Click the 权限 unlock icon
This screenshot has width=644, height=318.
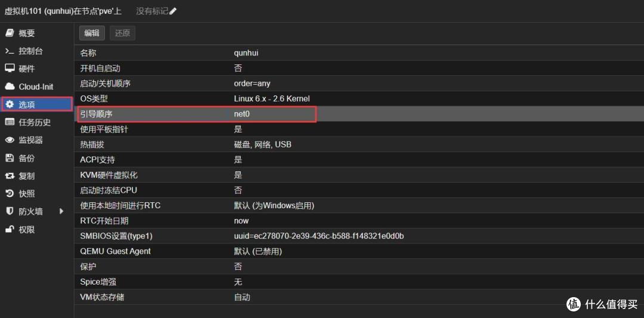(x=10, y=229)
